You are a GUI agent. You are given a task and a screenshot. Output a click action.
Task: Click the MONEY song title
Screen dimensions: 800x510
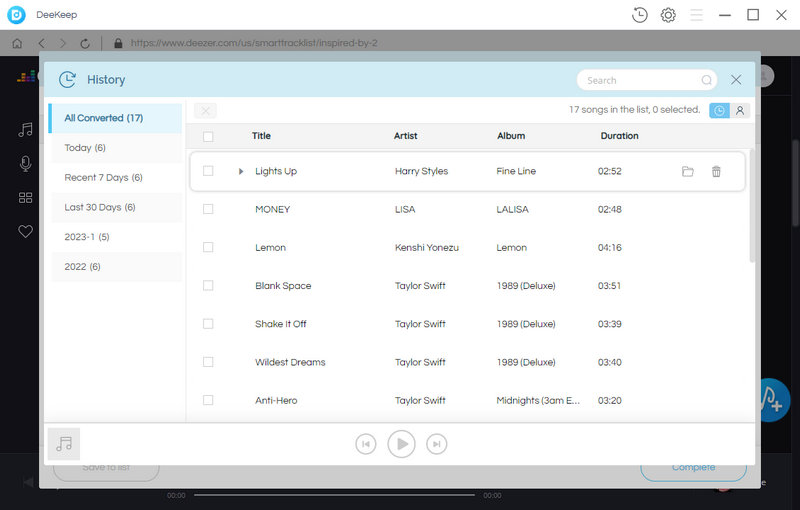(x=272, y=210)
